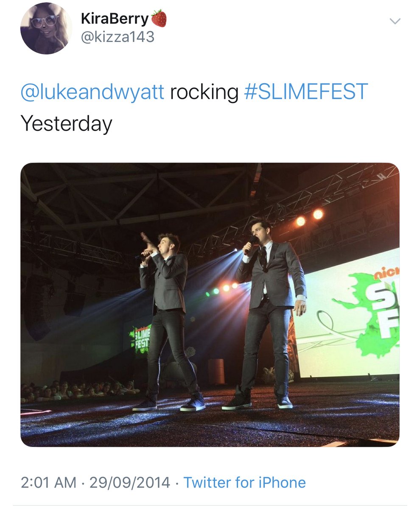Click the 29/09/2014 date
This screenshot has width=420, height=509.
click(x=130, y=483)
